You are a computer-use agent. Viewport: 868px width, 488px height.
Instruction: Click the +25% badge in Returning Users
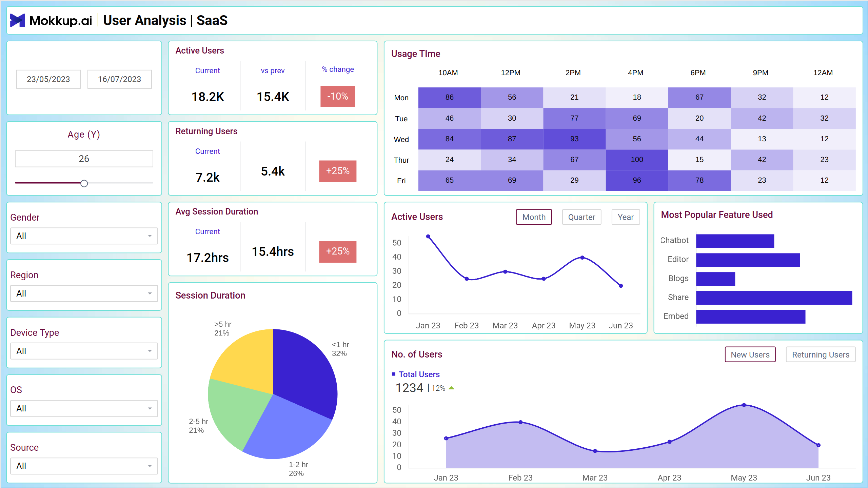(x=338, y=171)
